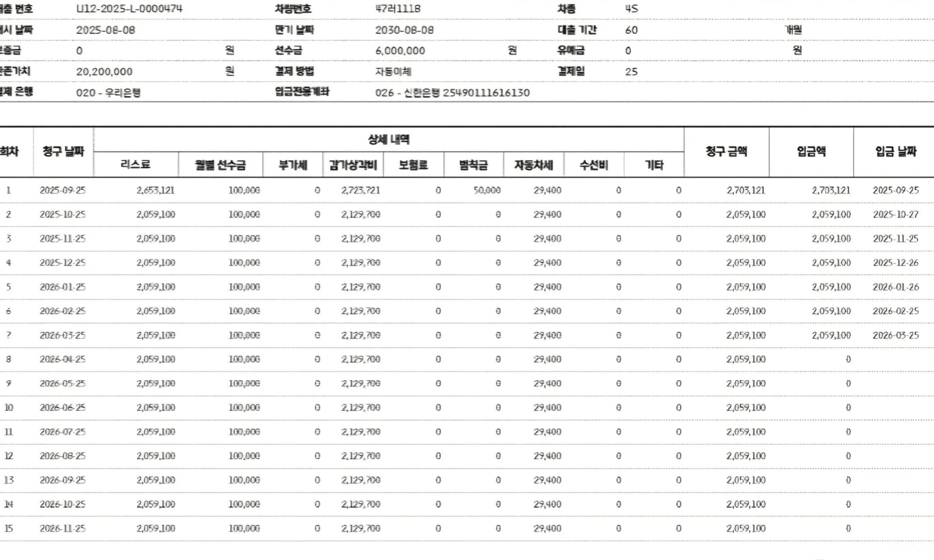Click the 감가상각비 column header
The height and width of the screenshot is (560, 934).
click(353, 165)
